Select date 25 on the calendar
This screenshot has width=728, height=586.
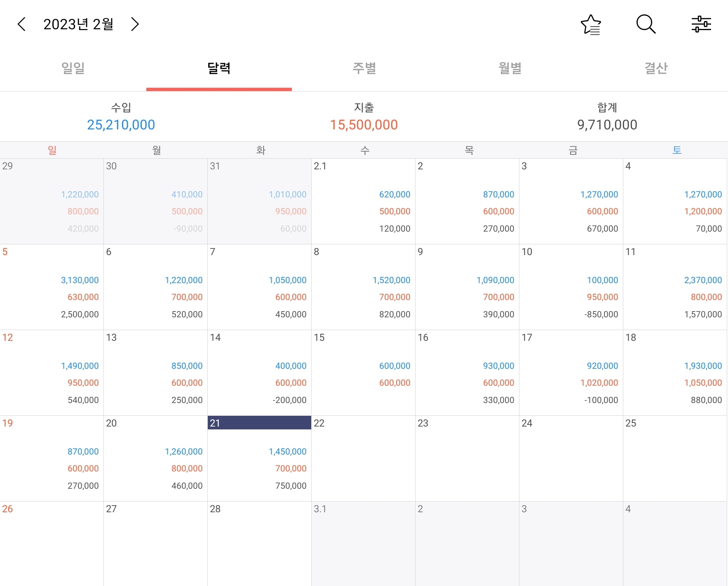point(675,459)
